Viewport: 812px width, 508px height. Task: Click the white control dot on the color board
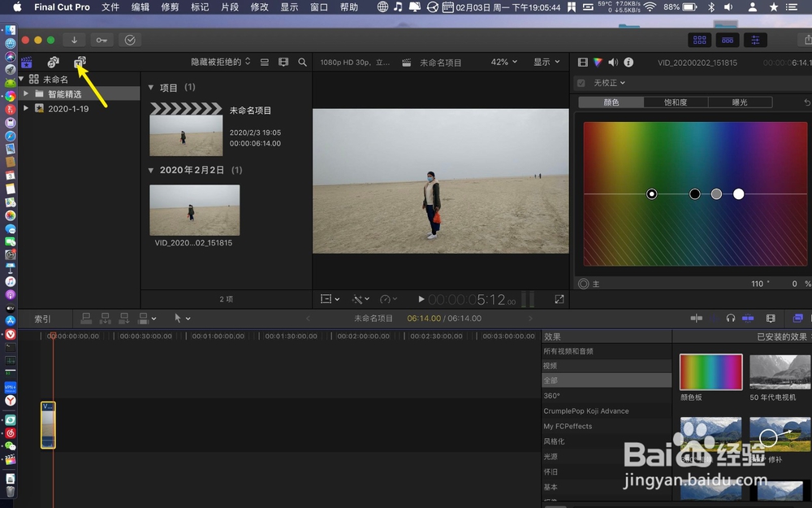(x=738, y=193)
